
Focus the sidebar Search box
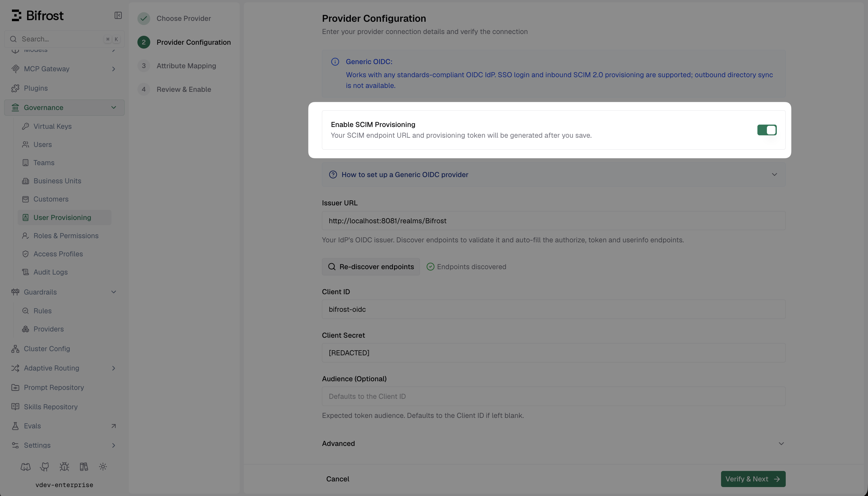point(64,39)
